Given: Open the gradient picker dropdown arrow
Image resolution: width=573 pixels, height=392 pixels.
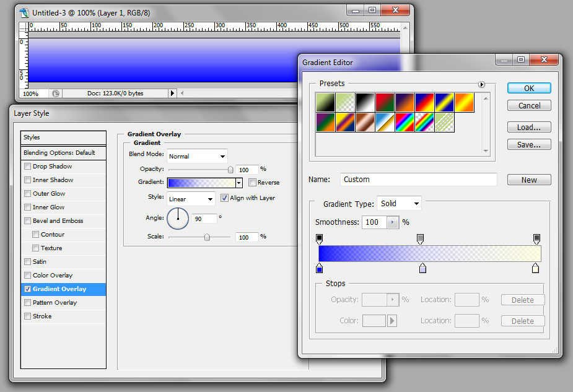Looking at the screenshot, I should coord(239,182).
